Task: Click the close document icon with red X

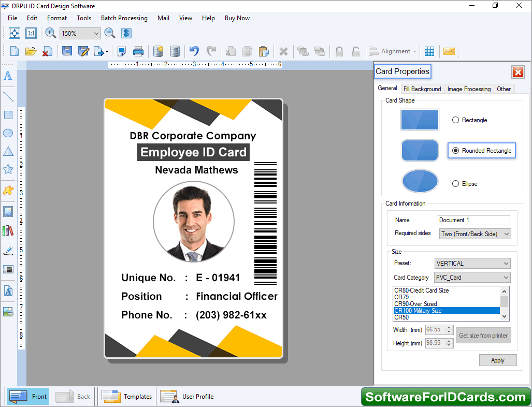Action: (x=47, y=51)
